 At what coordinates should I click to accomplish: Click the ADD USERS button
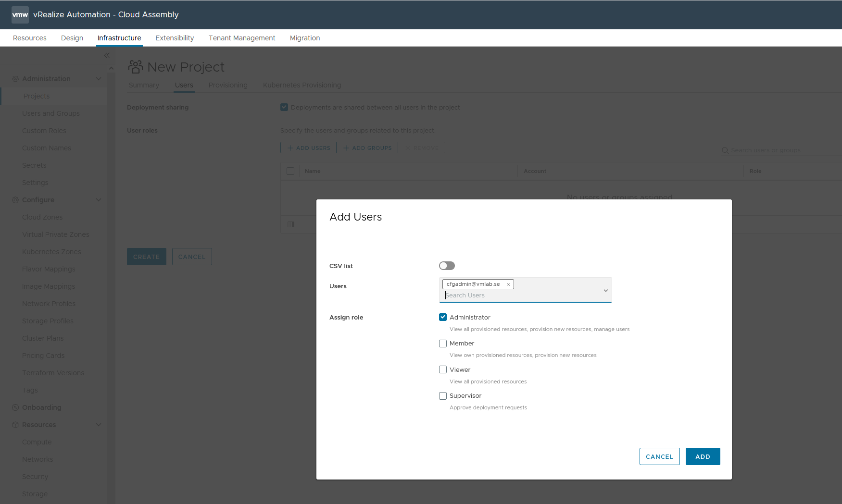308,148
